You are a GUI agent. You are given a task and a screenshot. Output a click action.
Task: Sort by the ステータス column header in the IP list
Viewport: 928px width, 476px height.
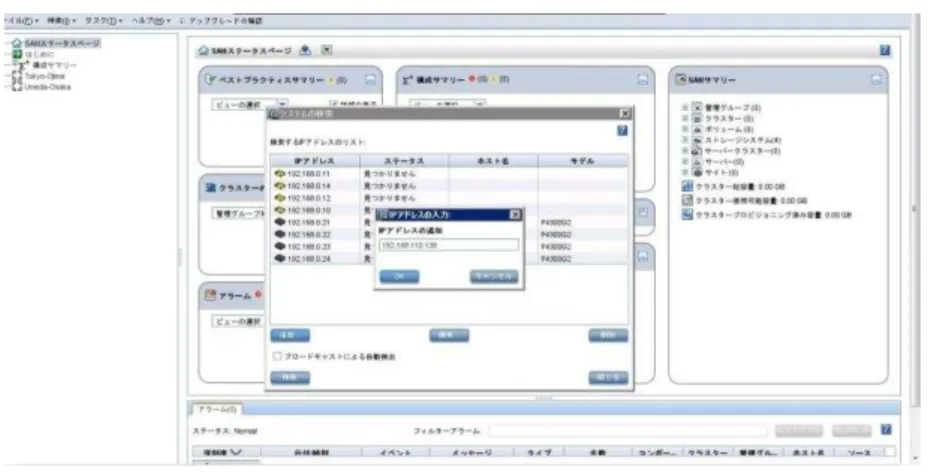pyautogui.click(x=404, y=161)
